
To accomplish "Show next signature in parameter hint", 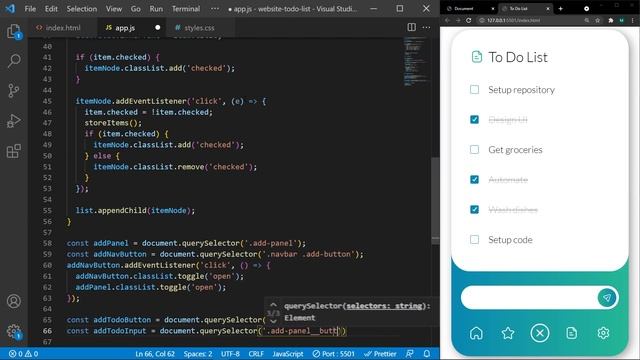I will (273, 321).
